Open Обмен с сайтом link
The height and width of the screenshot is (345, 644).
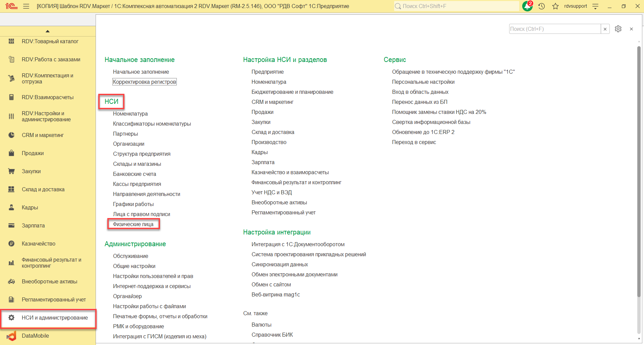pos(271,284)
